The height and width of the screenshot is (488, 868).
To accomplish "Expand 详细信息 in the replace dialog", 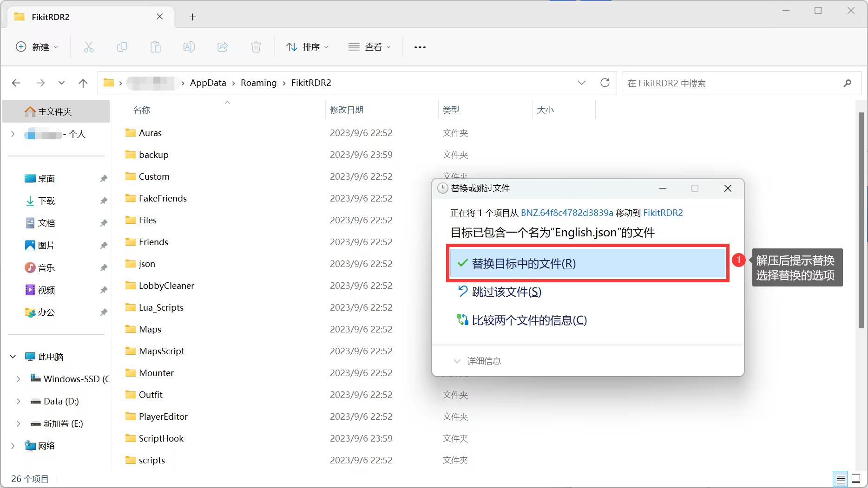I will 478,361.
